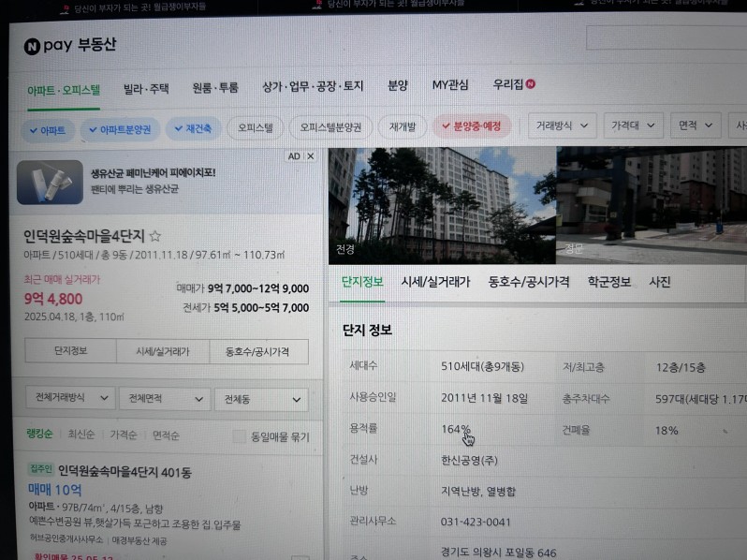Close the ad using the X icon
This screenshot has width=747, height=560.
coord(311,156)
